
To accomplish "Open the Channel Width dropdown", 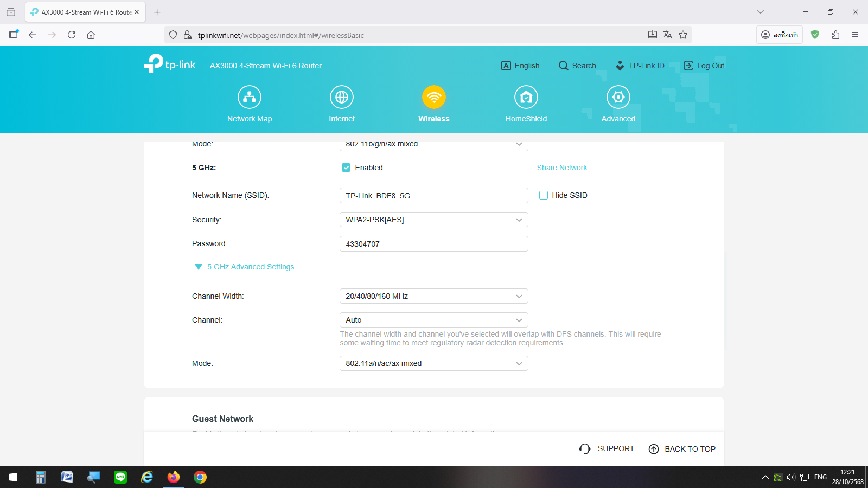I will [433, 296].
